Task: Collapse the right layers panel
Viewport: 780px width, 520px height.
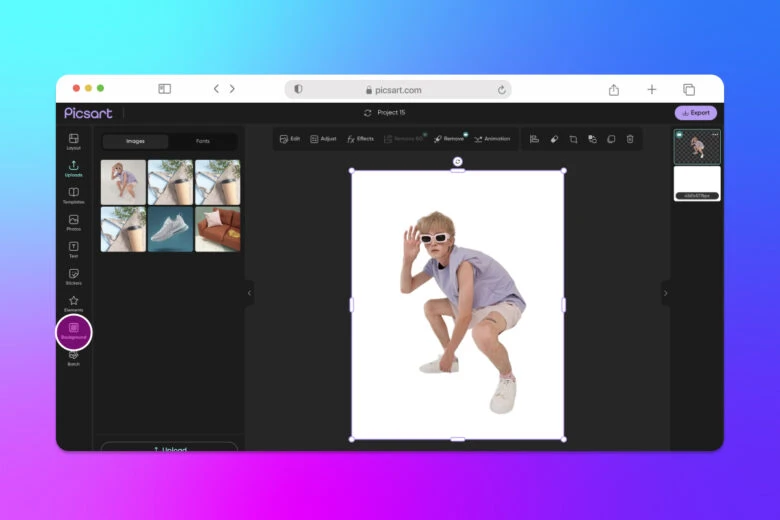Action: [665, 293]
